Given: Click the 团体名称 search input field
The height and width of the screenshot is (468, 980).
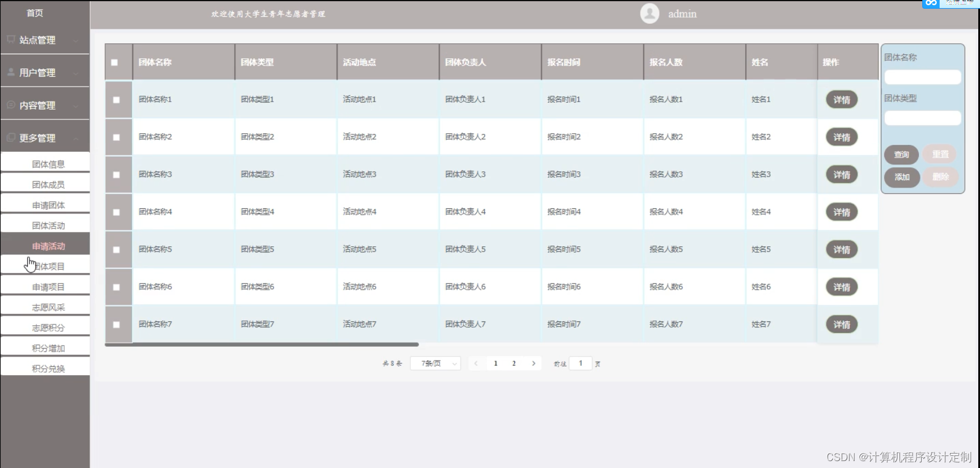Looking at the screenshot, I should [x=922, y=77].
